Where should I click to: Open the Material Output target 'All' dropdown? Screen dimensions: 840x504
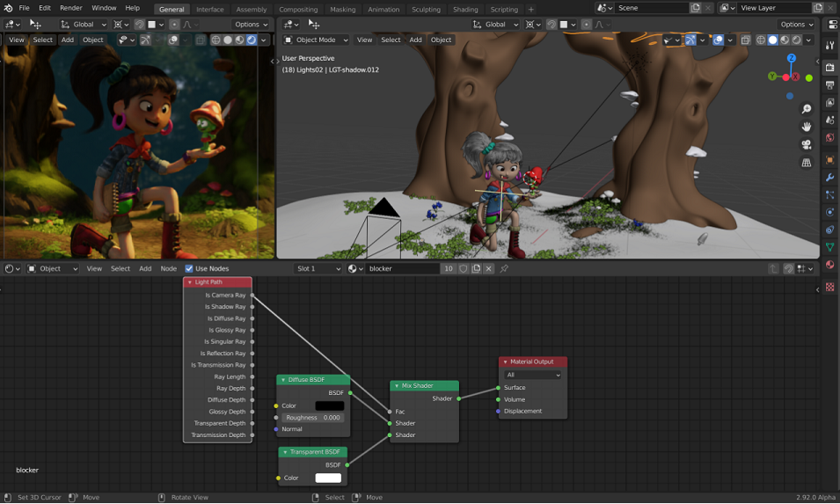(x=532, y=375)
